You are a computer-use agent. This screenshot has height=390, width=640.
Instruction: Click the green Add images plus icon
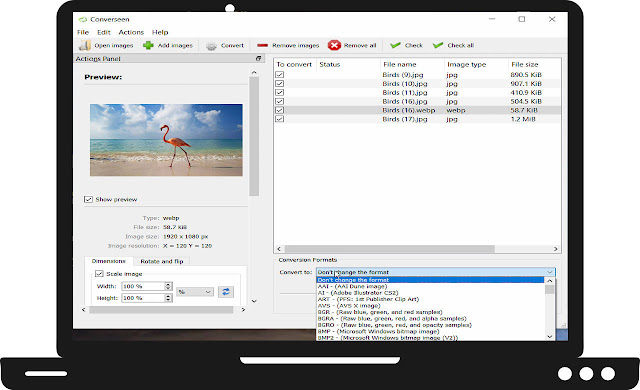pos(148,45)
